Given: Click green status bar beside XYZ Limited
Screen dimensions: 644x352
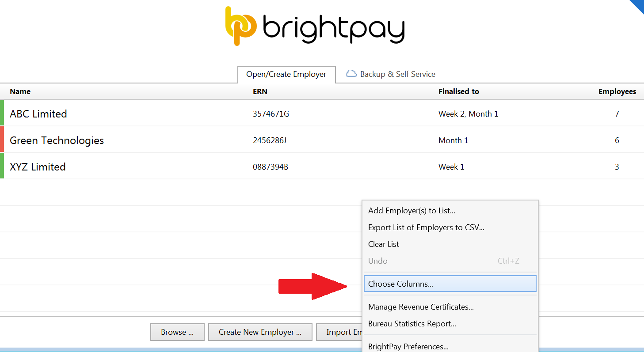Looking at the screenshot, I should click(2, 166).
